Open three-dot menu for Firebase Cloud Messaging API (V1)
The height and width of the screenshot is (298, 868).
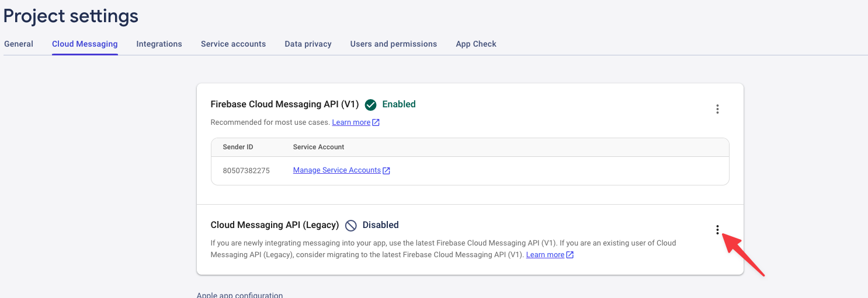(x=717, y=109)
